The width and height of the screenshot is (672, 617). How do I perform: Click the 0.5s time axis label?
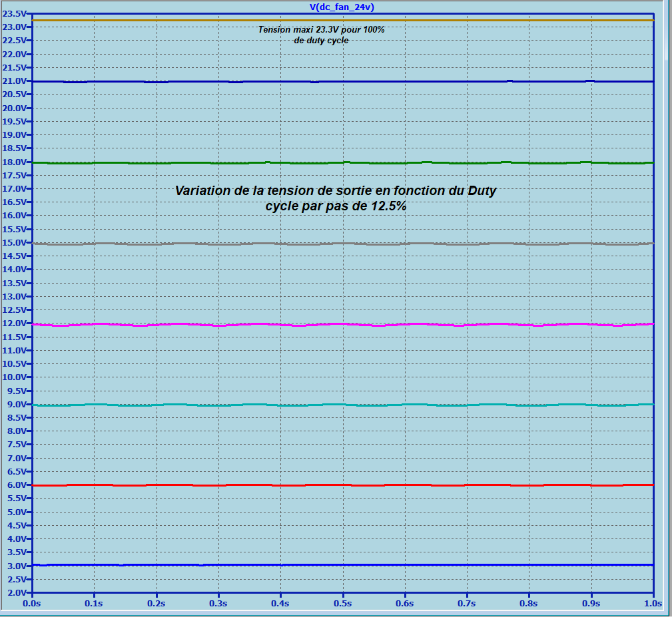(343, 604)
